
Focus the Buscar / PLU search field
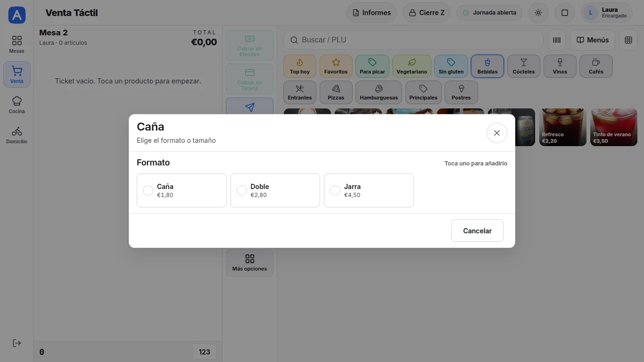[x=413, y=40]
